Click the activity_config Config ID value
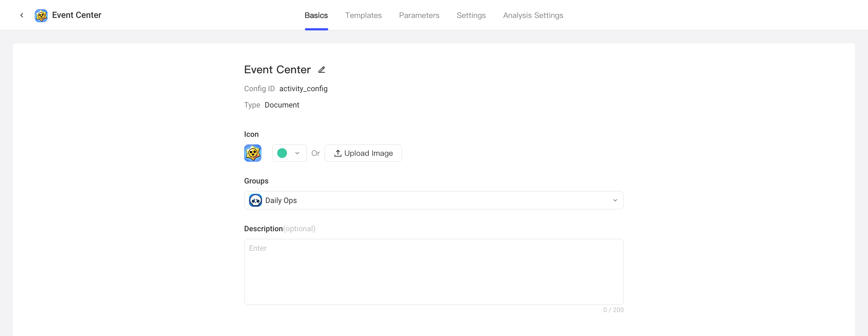The width and height of the screenshot is (868, 336). pos(303,89)
